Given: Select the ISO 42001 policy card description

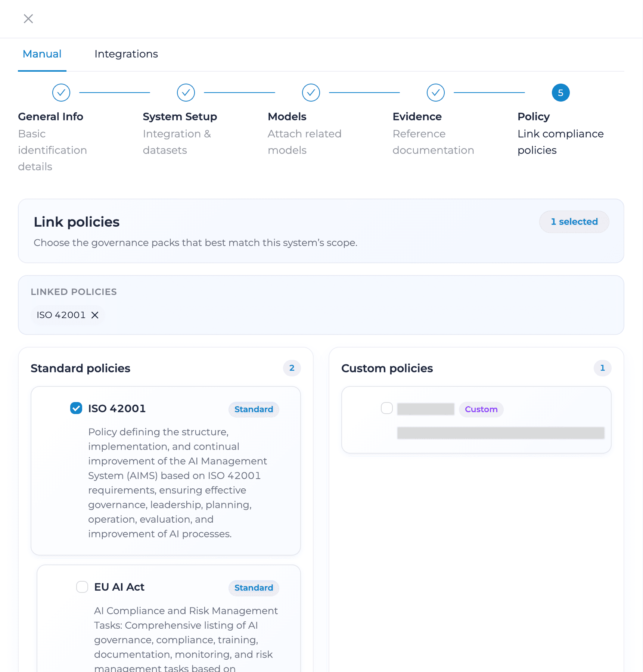Looking at the screenshot, I should point(178,483).
